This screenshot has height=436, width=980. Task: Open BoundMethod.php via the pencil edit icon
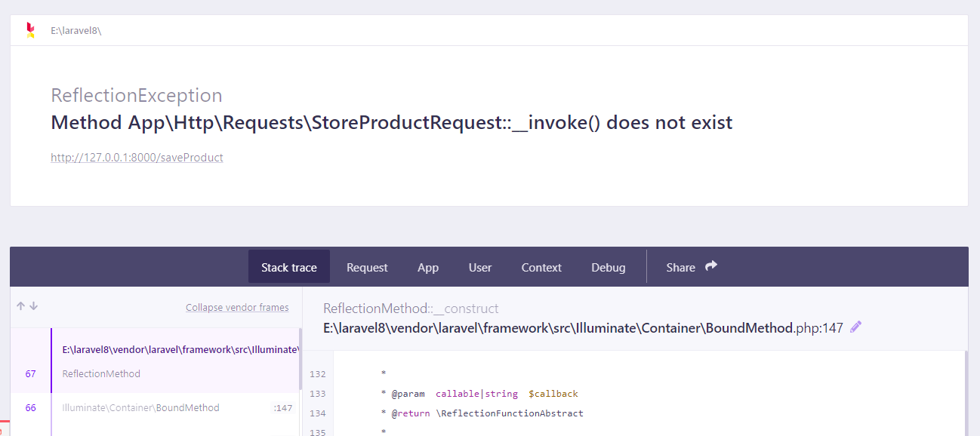coord(855,327)
